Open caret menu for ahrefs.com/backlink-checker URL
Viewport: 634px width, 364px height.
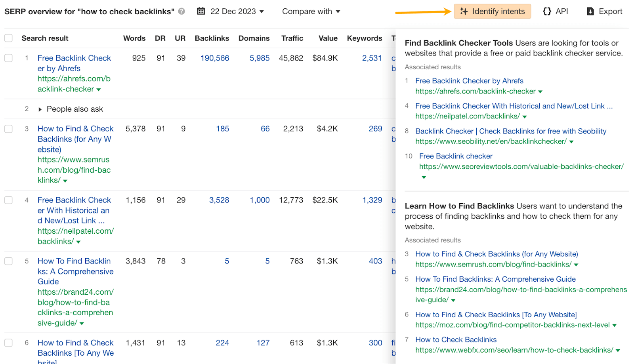point(99,89)
